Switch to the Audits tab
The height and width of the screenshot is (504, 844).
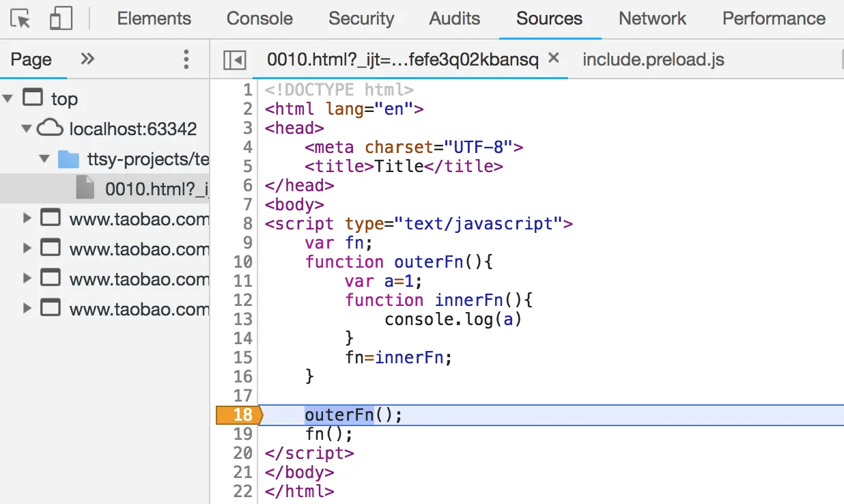455,19
